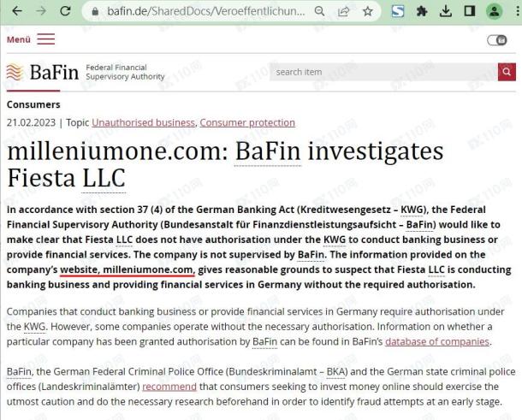Click the browser forward arrow
522x420 pixels.
(x=41, y=11)
